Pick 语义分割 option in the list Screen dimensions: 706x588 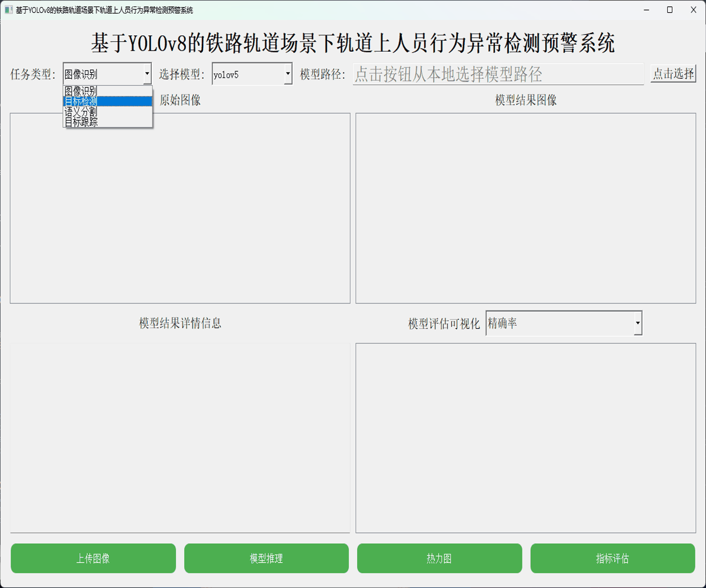click(x=108, y=112)
